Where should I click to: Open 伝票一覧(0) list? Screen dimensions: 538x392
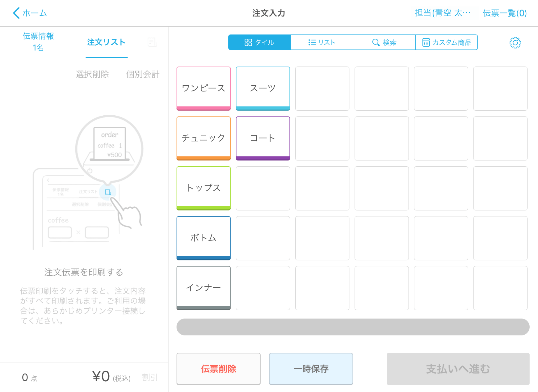(x=505, y=13)
